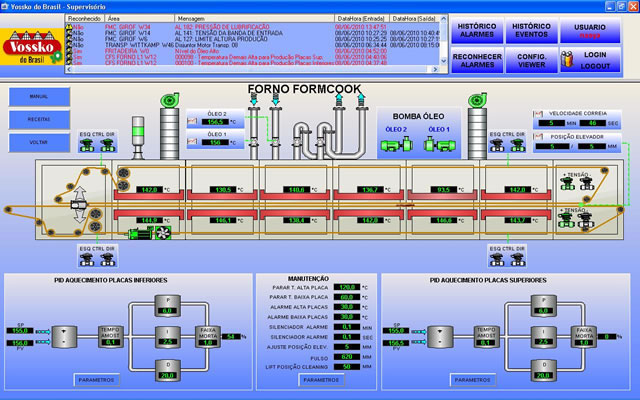Click the alarm list scroll-down arrow
This screenshot has width=640, height=400.
[x=444, y=61]
